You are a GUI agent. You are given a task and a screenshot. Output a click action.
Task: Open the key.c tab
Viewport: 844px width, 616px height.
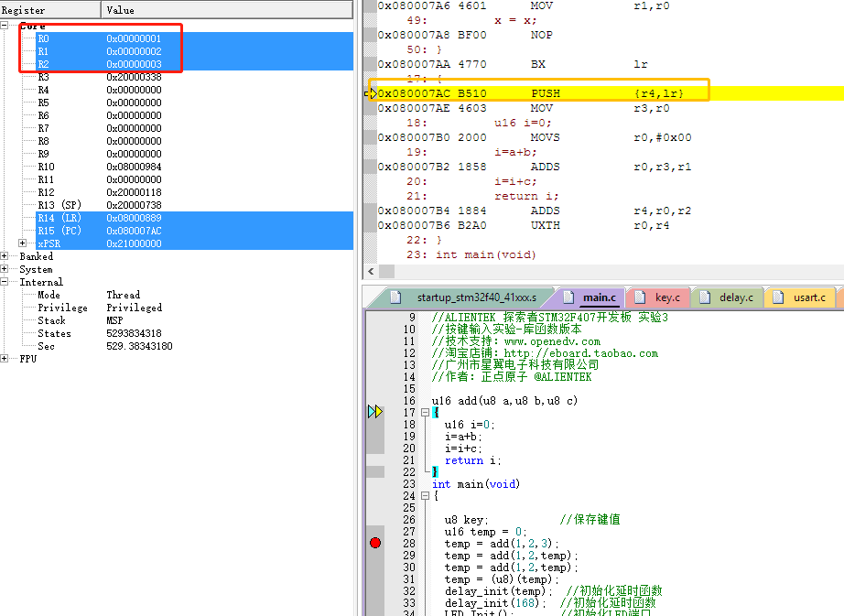click(x=667, y=297)
